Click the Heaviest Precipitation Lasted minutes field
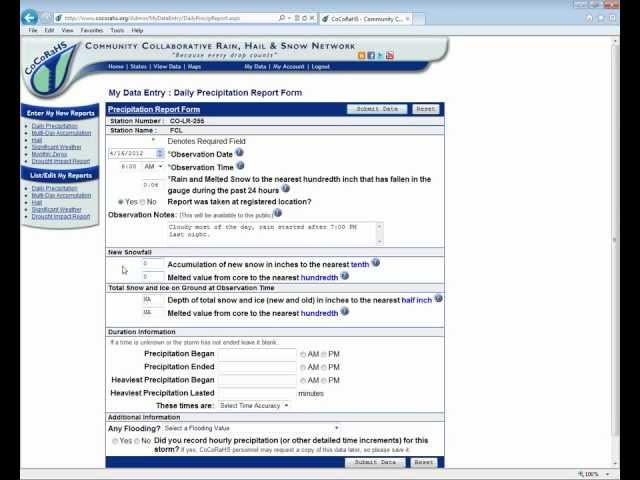This screenshot has height=480, width=640. coord(257,393)
